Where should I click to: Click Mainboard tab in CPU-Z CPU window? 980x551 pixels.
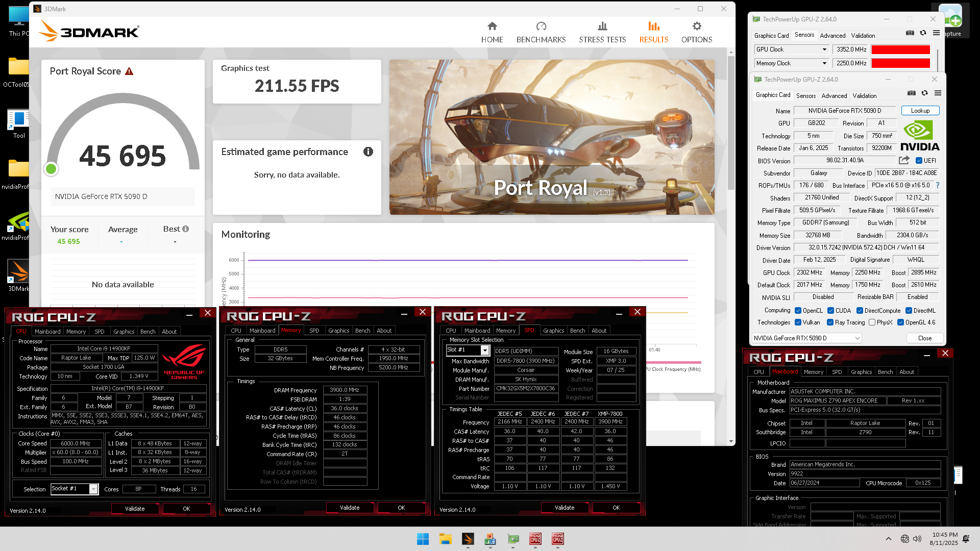point(47,332)
